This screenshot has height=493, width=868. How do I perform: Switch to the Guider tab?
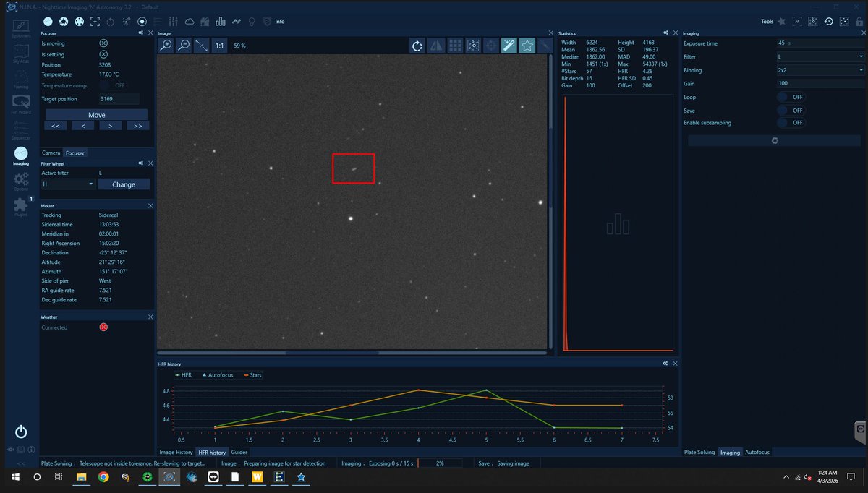click(239, 452)
